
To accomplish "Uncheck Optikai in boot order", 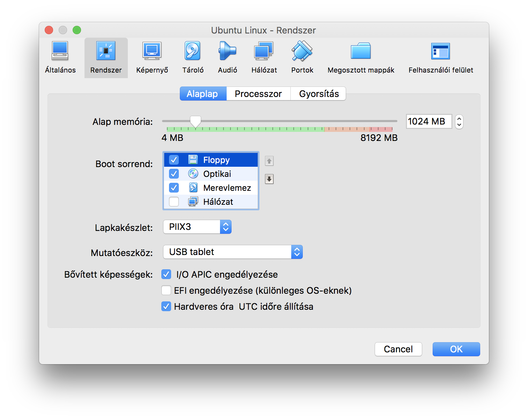I will point(174,174).
